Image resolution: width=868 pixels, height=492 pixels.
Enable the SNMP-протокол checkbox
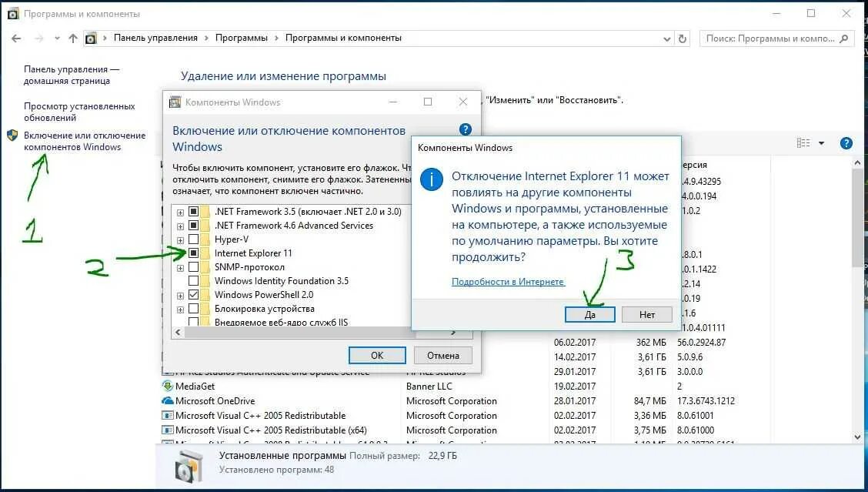click(193, 267)
